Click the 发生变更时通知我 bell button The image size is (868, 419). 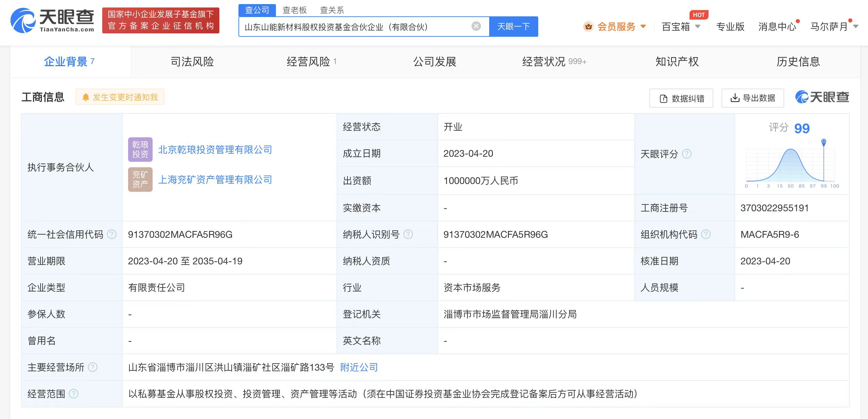pyautogui.click(x=120, y=97)
